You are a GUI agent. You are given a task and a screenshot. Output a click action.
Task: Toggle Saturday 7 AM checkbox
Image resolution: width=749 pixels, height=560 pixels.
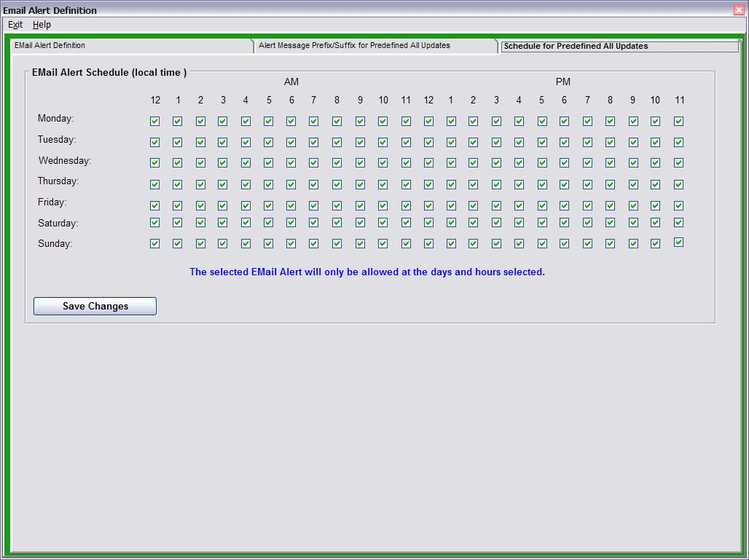pos(313,223)
